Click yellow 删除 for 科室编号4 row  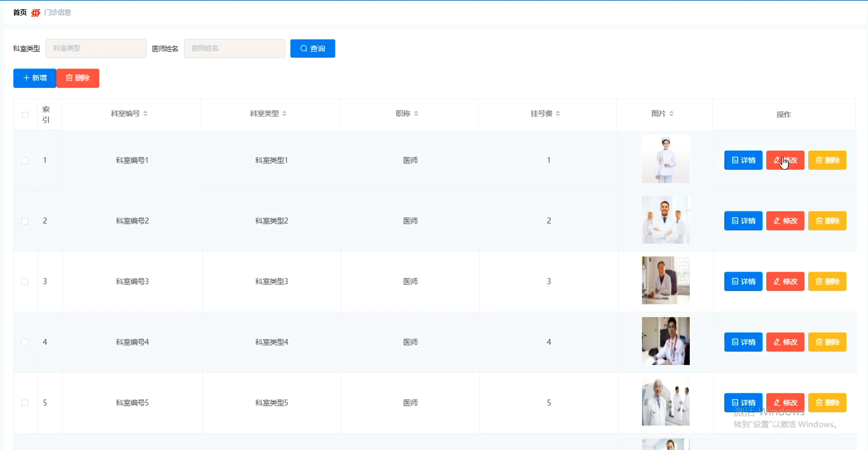coord(827,342)
